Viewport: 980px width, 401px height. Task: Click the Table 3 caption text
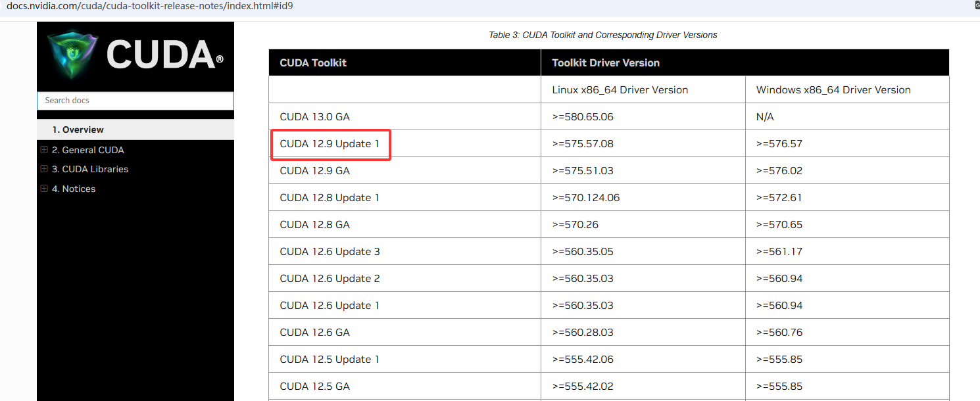(603, 35)
